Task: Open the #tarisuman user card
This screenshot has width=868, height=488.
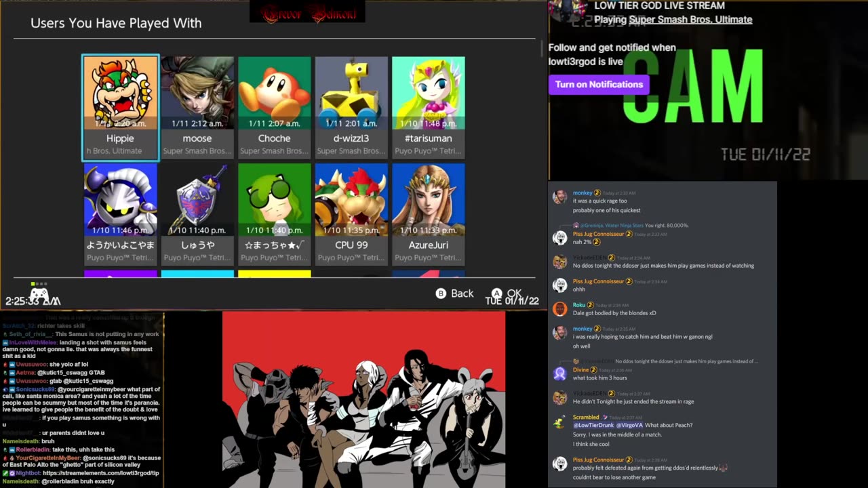Action: click(429, 108)
